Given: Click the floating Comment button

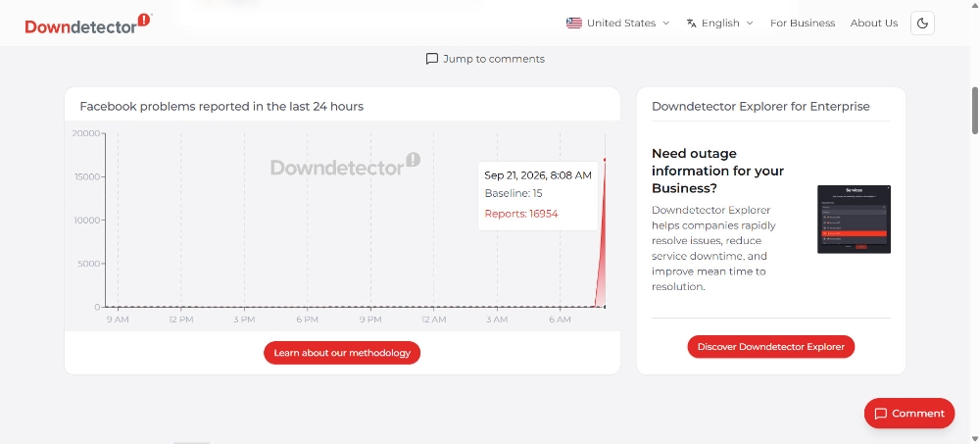Looking at the screenshot, I should 909,414.
